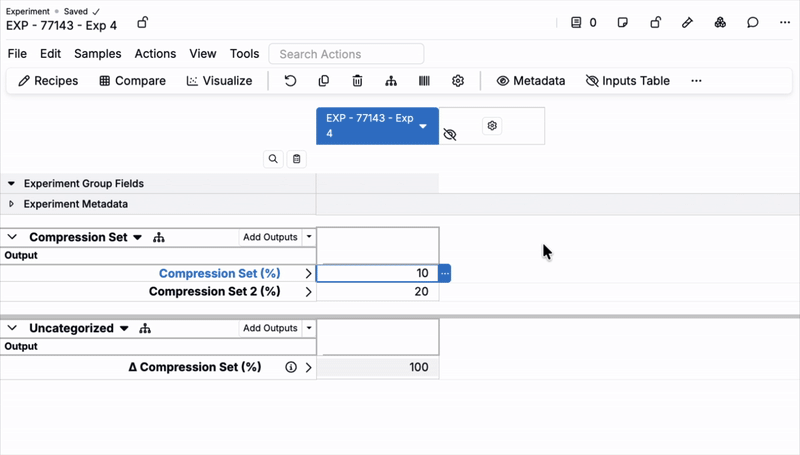Viewport: 800px width, 455px height.
Task: Click the lock icon beside experiment title
Action: coord(142,23)
